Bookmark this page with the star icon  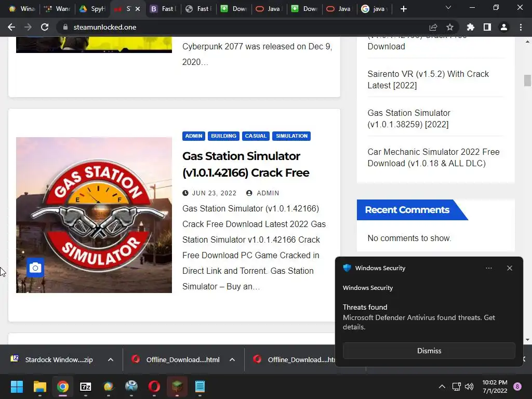(450, 27)
